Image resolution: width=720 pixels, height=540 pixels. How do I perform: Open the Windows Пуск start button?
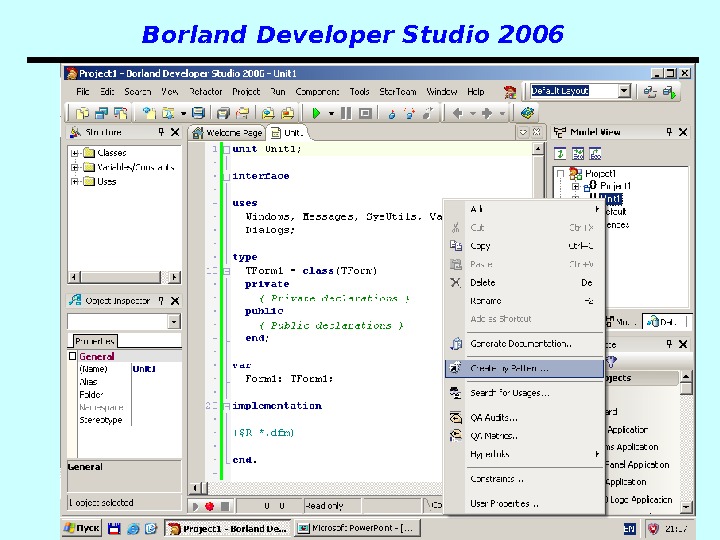[x=81, y=529]
